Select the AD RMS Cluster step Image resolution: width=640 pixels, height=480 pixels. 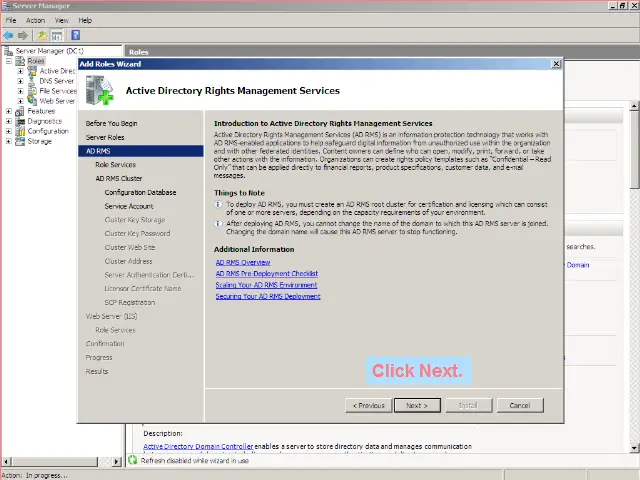pos(119,178)
